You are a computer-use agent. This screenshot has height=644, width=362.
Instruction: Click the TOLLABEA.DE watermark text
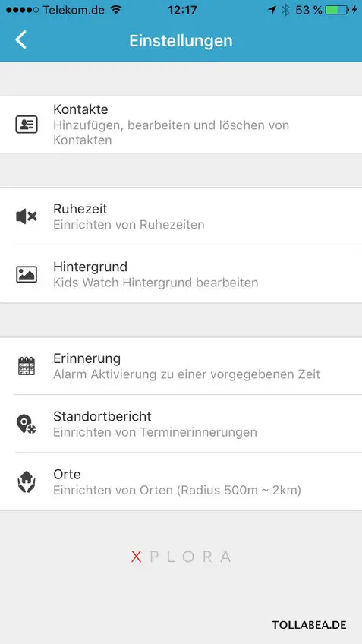click(x=309, y=625)
